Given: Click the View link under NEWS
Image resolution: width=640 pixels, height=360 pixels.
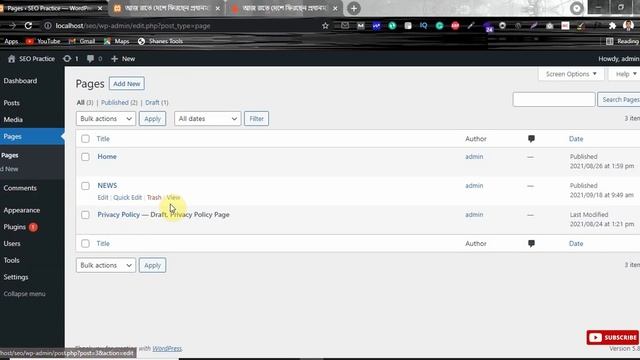Looking at the screenshot, I should click(173, 198).
